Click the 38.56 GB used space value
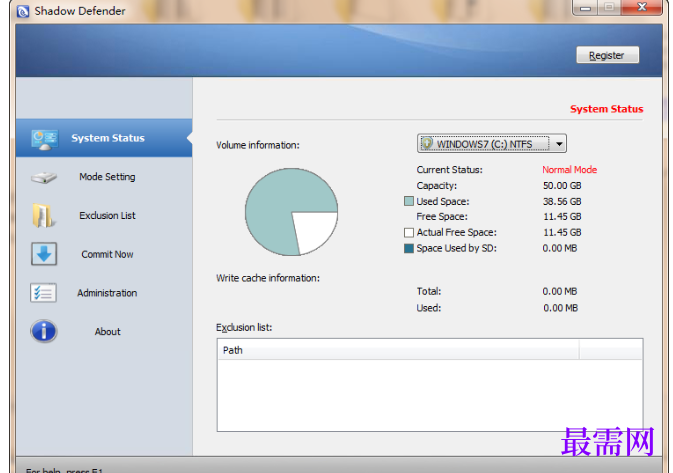Viewport: 673px width, 473px height. (562, 201)
